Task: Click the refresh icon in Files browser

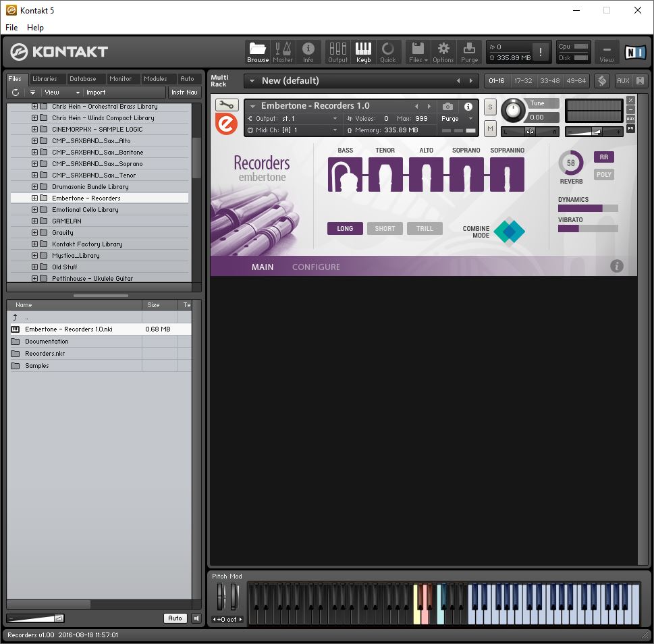Action: coord(16,92)
